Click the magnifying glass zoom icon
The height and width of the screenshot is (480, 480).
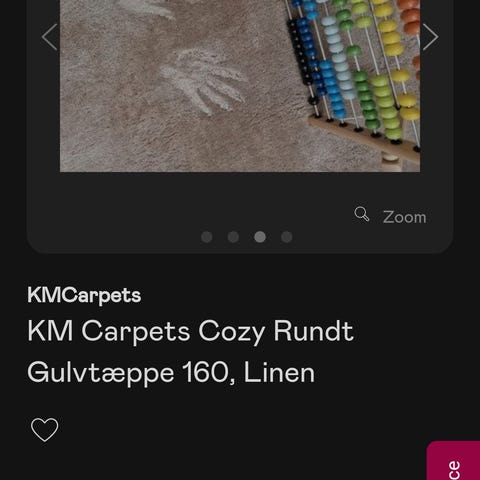click(x=362, y=214)
